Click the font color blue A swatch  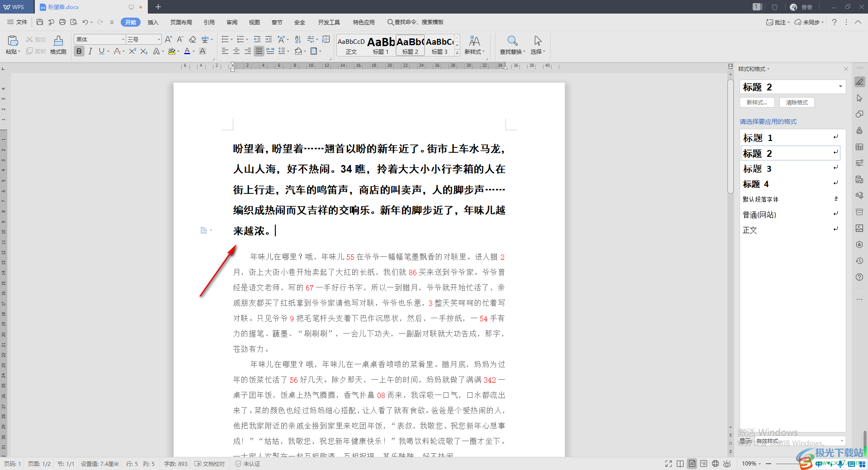[187, 51]
